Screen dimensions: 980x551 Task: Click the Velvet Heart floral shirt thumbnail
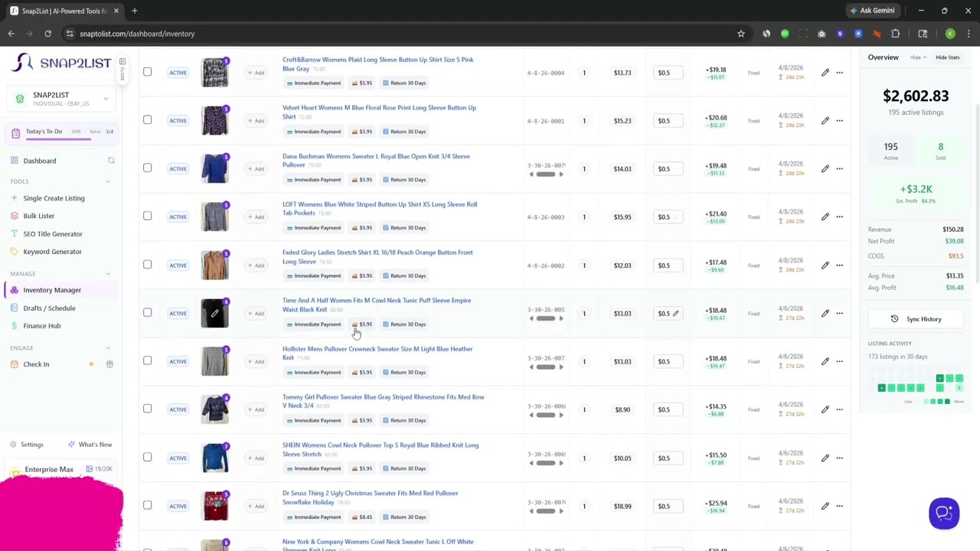tap(215, 120)
